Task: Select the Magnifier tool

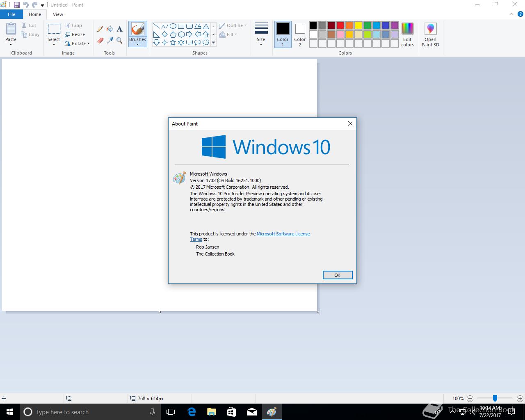Action: coord(119,40)
